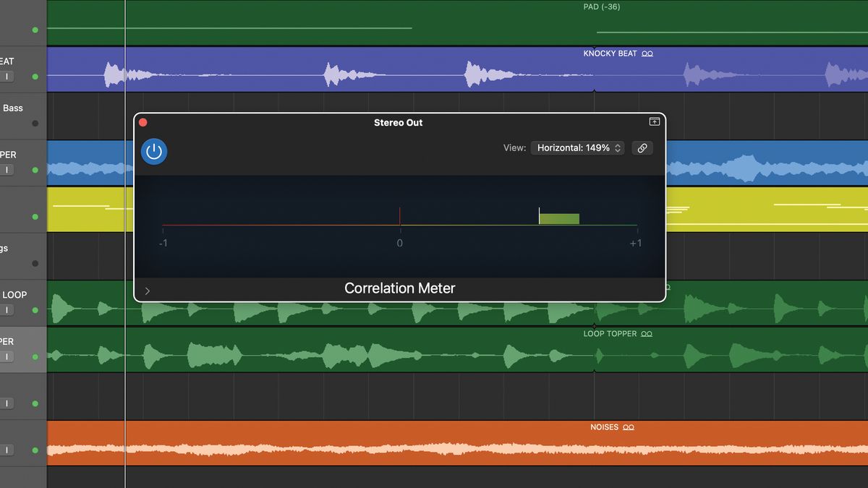Screen dimensions: 868x488
Task: Bypass the Correlation Meter with the blue power button
Action: pyautogui.click(x=154, y=152)
